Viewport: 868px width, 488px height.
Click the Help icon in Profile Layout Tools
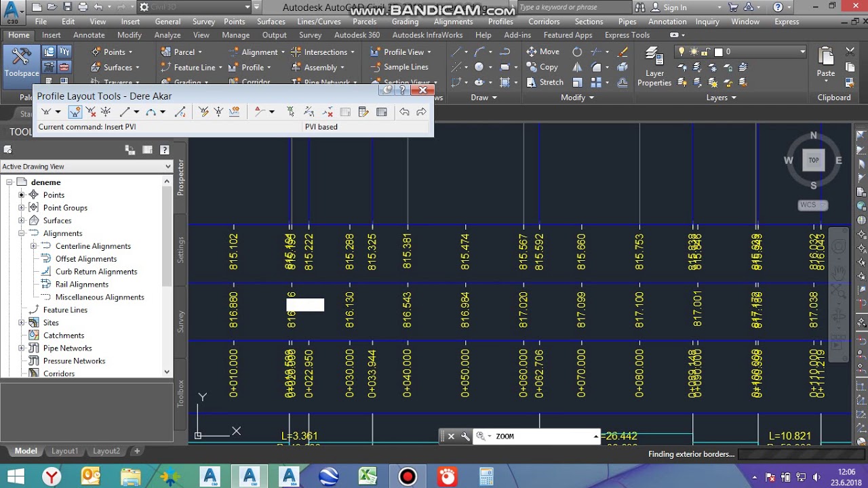tap(403, 90)
